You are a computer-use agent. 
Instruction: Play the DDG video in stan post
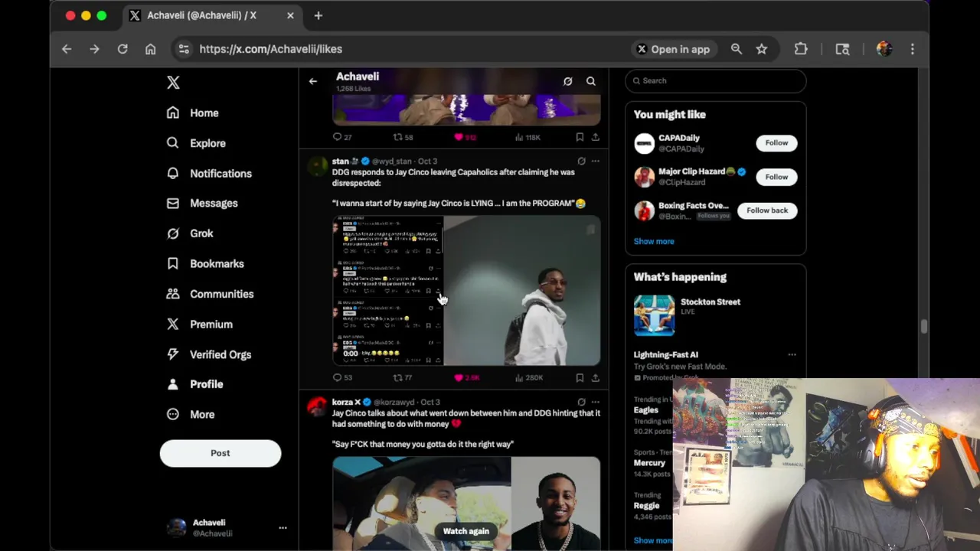click(x=466, y=291)
